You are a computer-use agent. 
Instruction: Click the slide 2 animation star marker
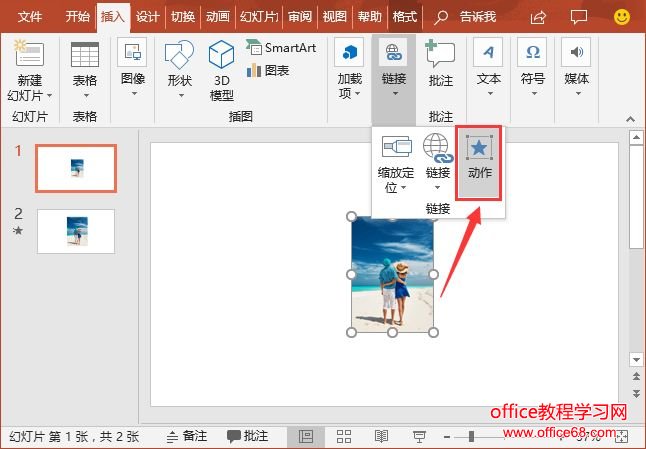18,230
